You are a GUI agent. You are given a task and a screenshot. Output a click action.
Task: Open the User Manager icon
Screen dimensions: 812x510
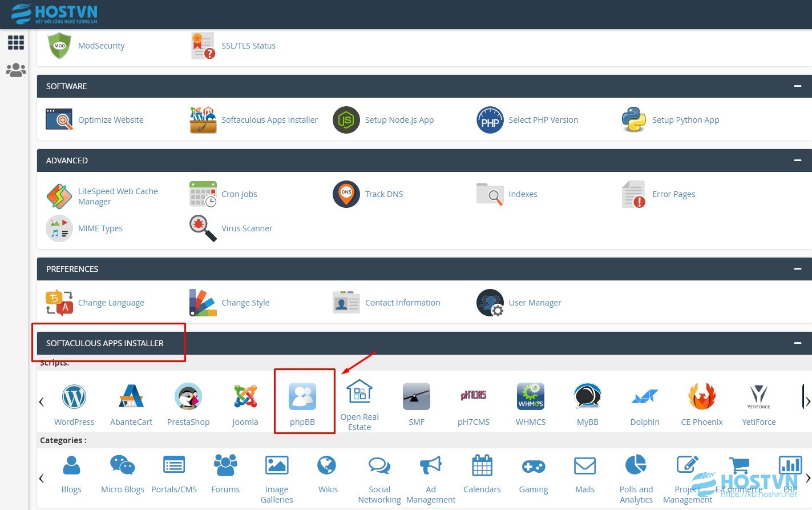(490, 303)
